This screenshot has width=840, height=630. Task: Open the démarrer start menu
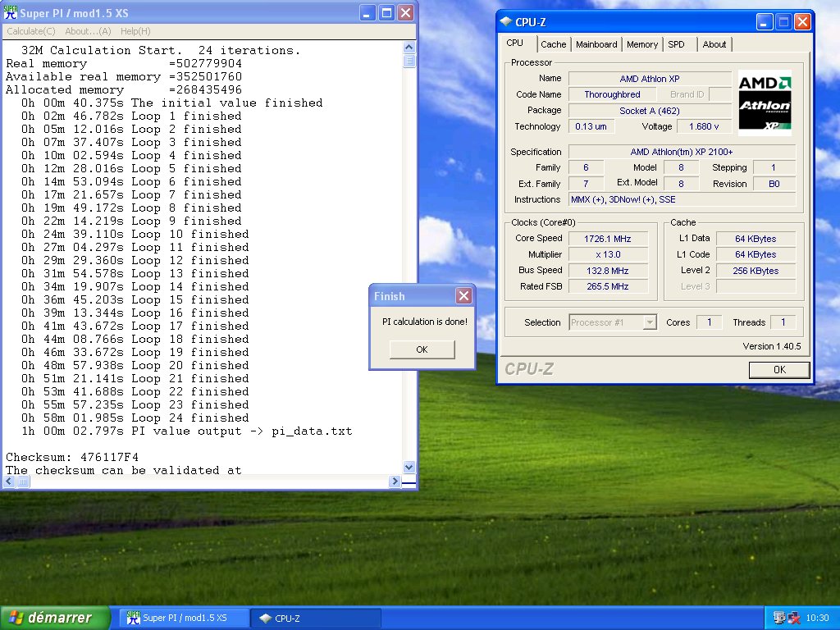(55, 618)
